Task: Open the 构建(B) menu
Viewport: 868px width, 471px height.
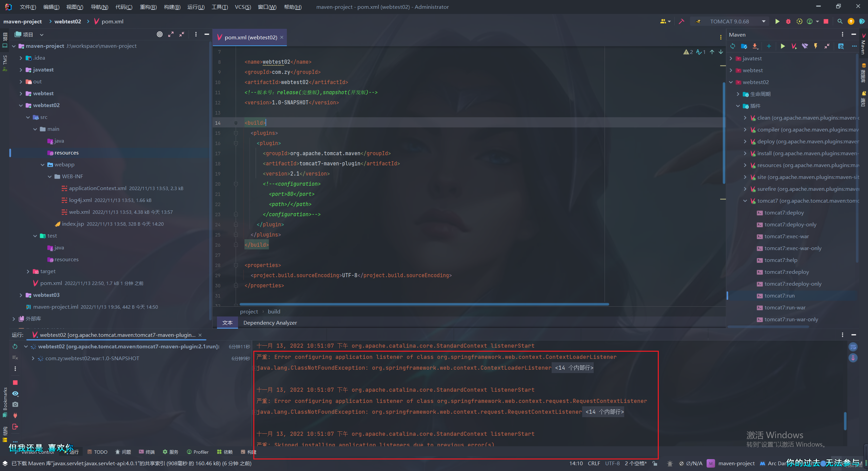Action: 172,7
